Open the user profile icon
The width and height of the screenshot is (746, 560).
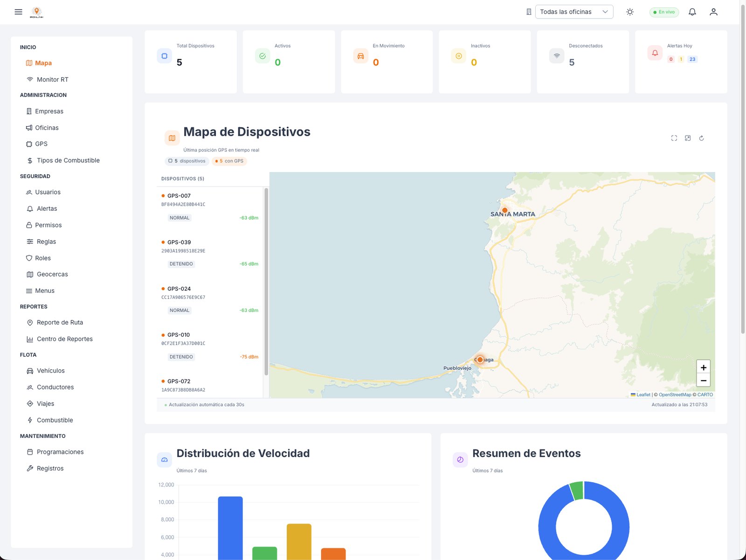pyautogui.click(x=713, y=12)
